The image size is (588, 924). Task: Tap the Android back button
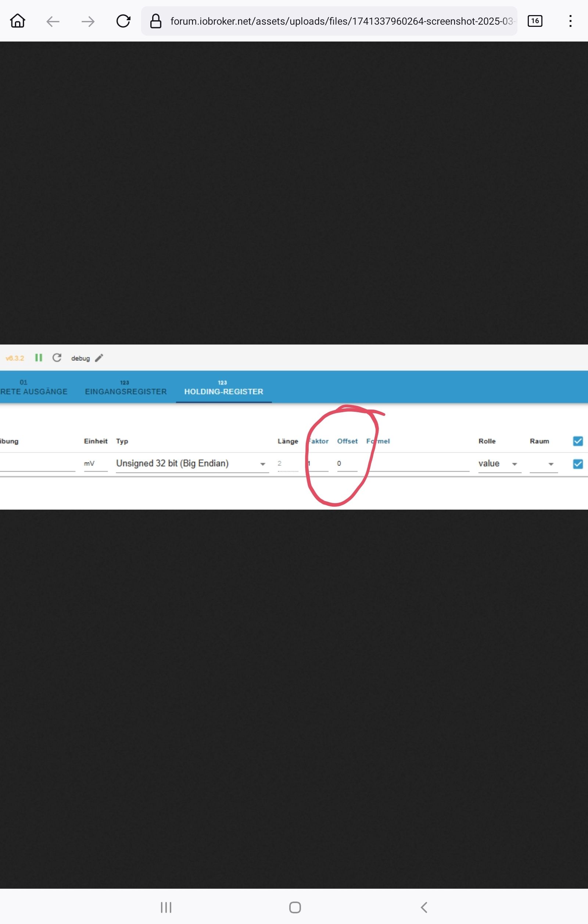click(x=424, y=907)
